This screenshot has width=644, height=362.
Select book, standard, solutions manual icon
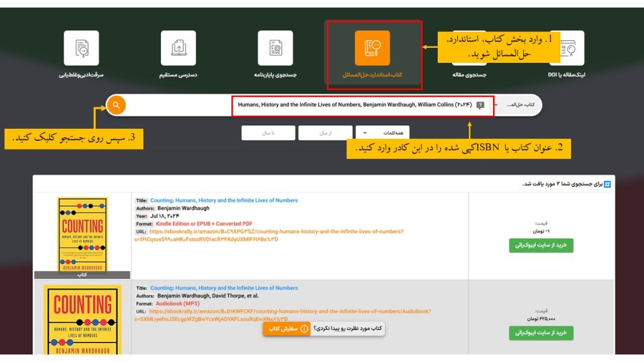(x=372, y=48)
